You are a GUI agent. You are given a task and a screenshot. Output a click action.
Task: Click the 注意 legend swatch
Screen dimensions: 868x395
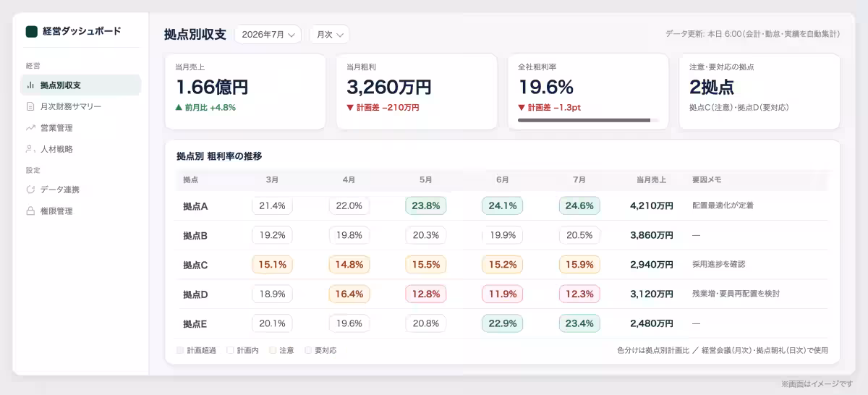pos(273,350)
